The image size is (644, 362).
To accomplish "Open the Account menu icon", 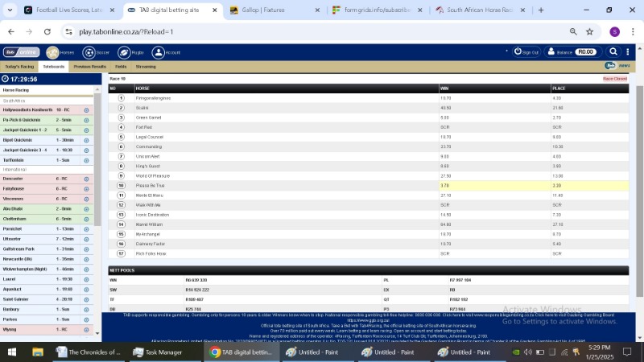I will (x=159, y=52).
